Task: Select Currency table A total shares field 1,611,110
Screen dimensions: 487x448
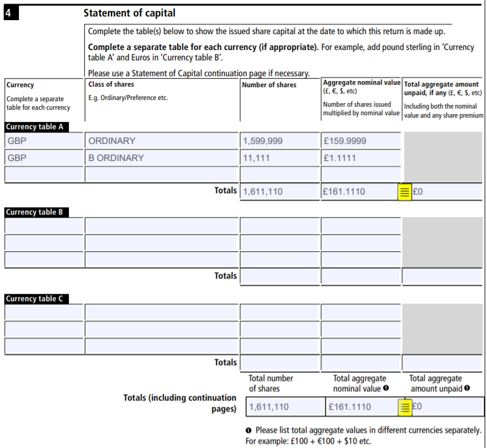Action: (x=279, y=191)
